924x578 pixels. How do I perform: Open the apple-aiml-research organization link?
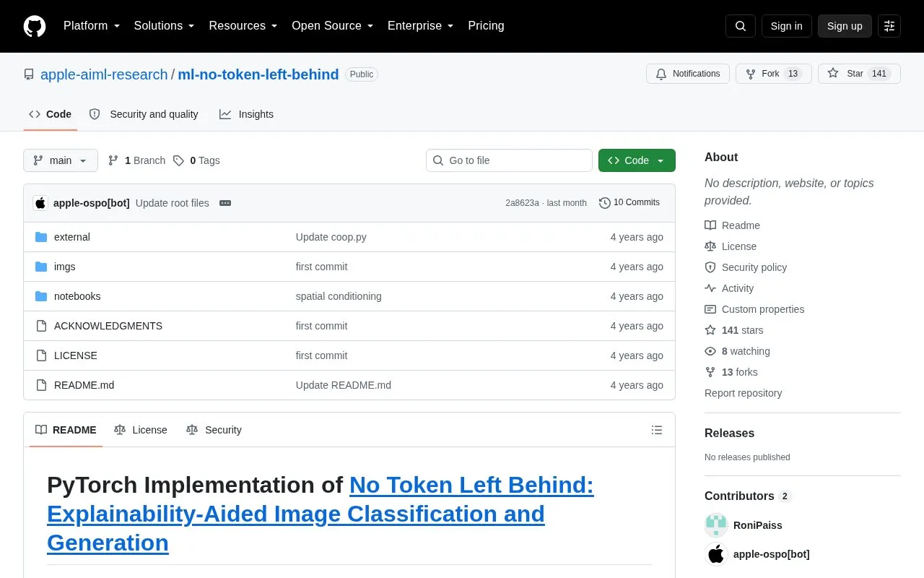click(x=104, y=74)
